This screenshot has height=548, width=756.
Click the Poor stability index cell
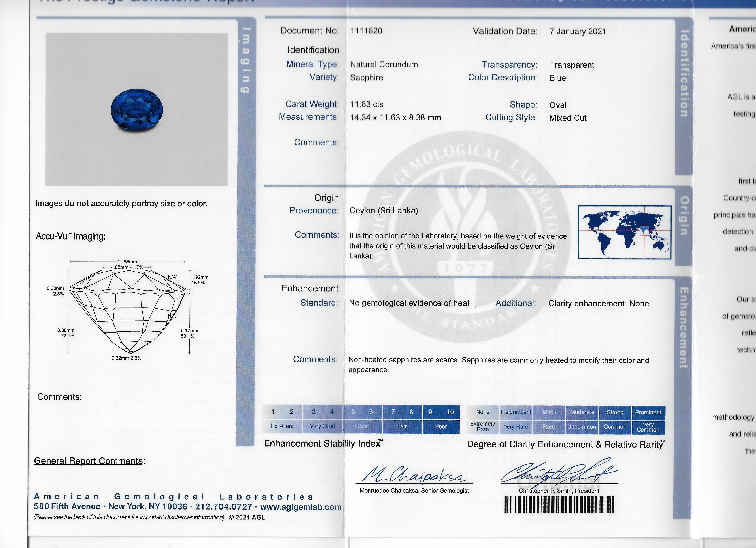tap(441, 427)
